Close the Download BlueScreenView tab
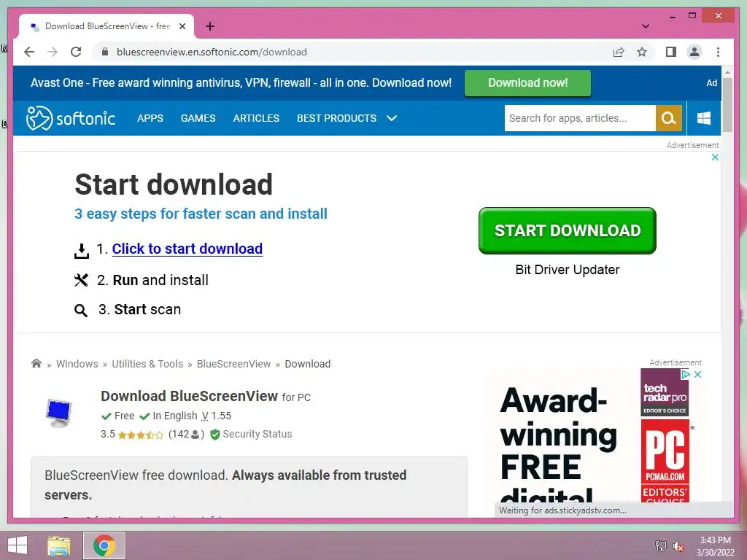Screen dimensions: 747x560 click(x=182, y=26)
